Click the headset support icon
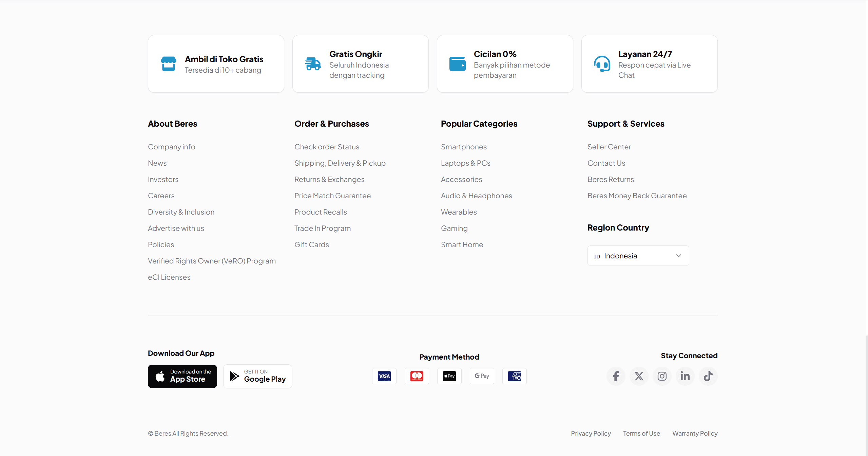868x456 pixels. pyautogui.click(x=602, y=64)
